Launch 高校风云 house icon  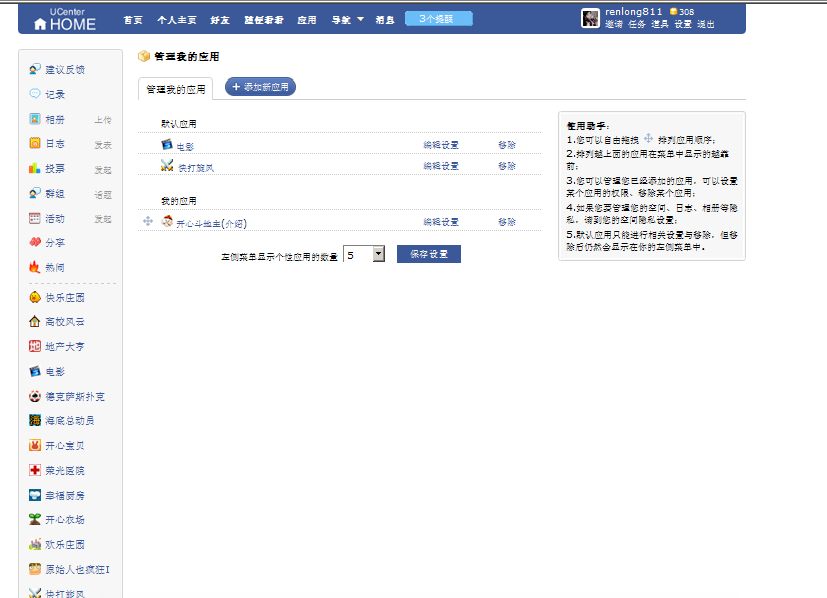pyautogui.click(x=35, y=321)
